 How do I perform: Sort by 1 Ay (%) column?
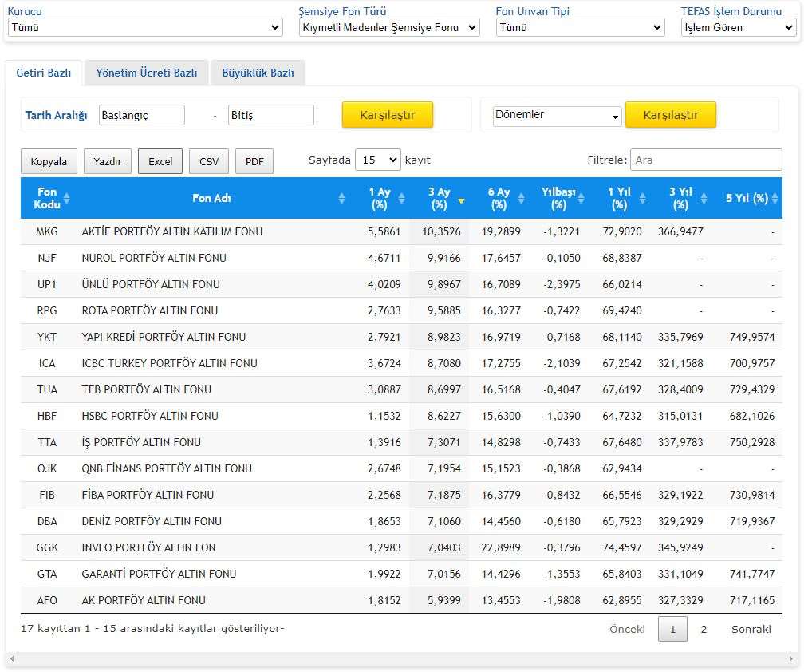tap(402, 199)
